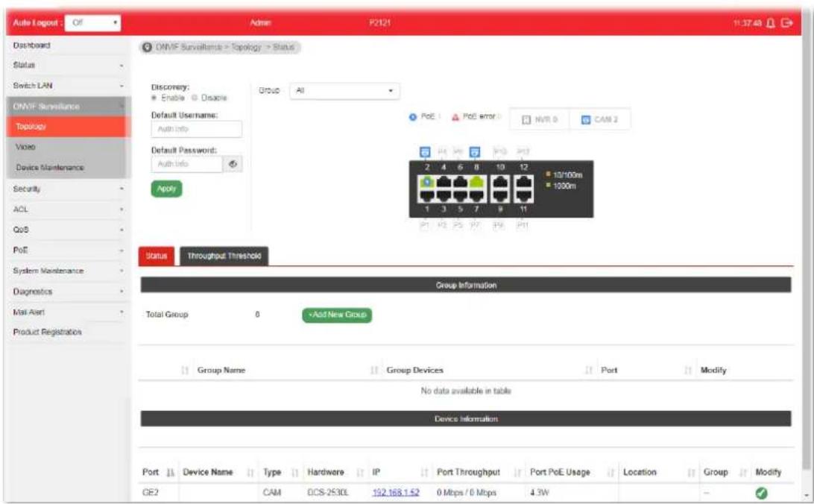The width and height of the screenshot is (814, 504).
Task: Click the breadcrumb back circle icon
Action: pyautogui.click(x=147, y=47)
